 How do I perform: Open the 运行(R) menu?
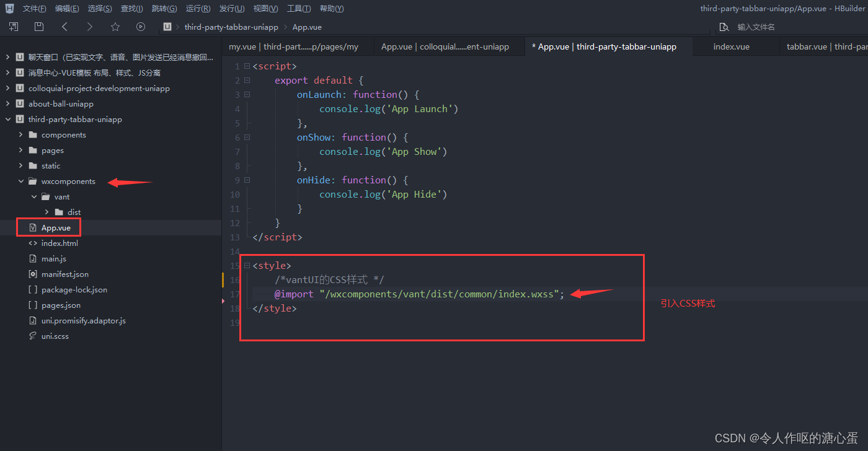click(x=198, y=9)
